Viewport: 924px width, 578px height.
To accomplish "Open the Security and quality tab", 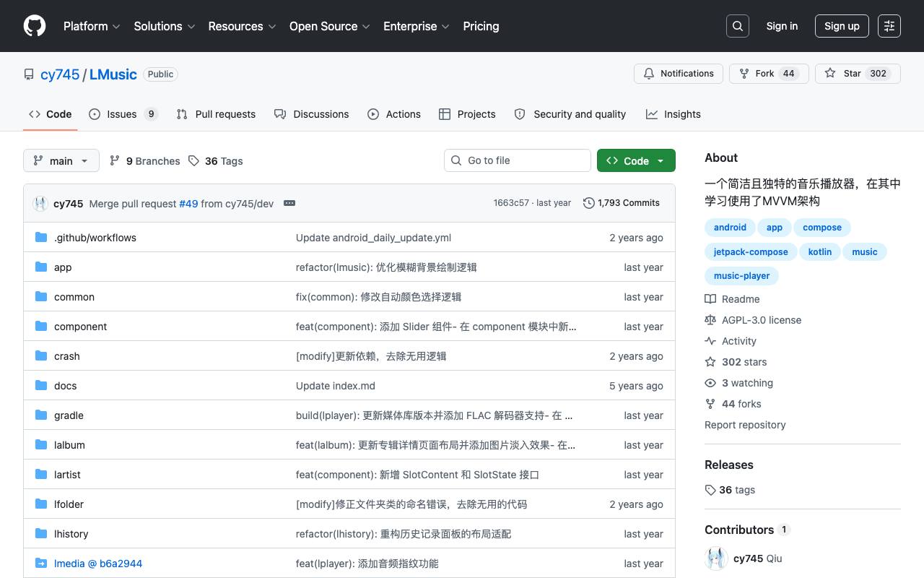I will coord(570,114).
